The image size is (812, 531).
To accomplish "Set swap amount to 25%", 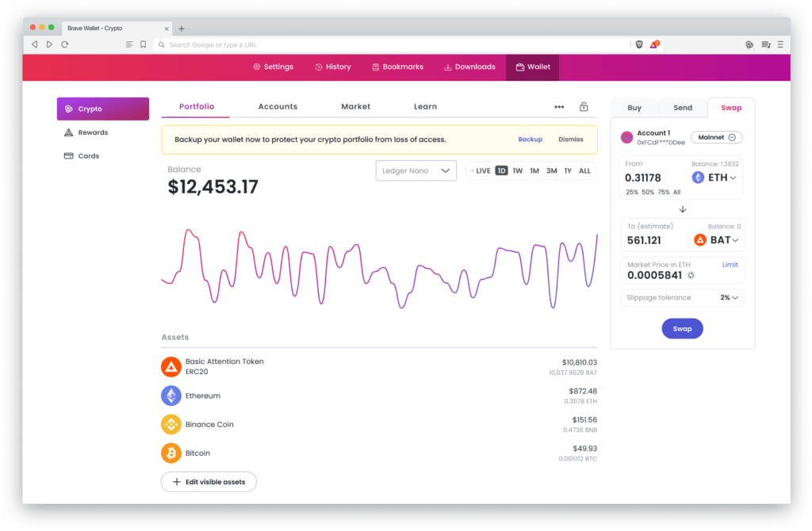I will click(x=632, y=192).
